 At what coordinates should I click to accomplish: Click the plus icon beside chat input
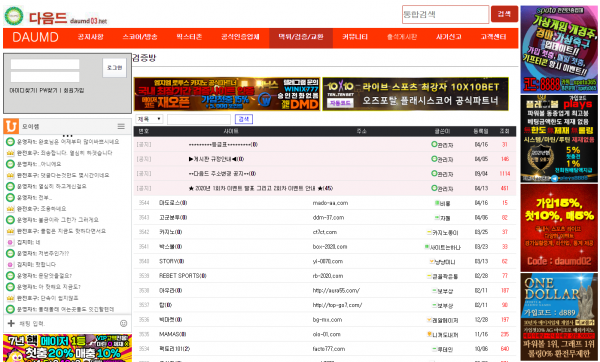(x=11, y=323)
